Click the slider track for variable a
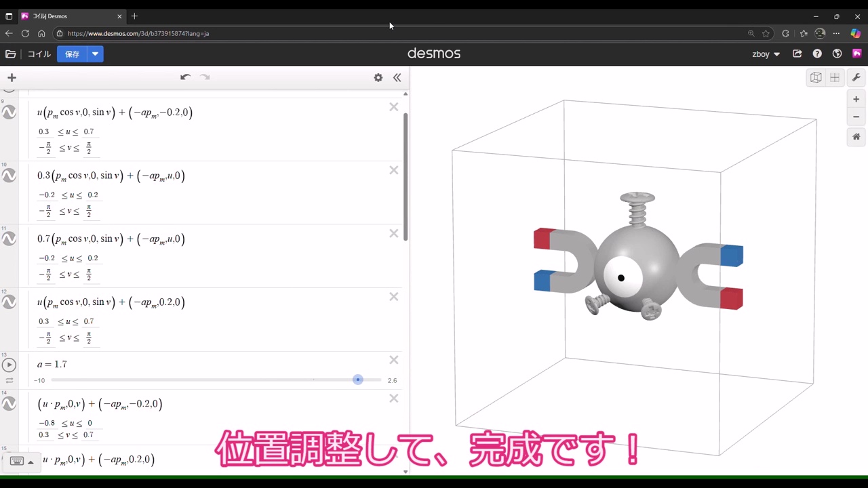 coord(203,380)
